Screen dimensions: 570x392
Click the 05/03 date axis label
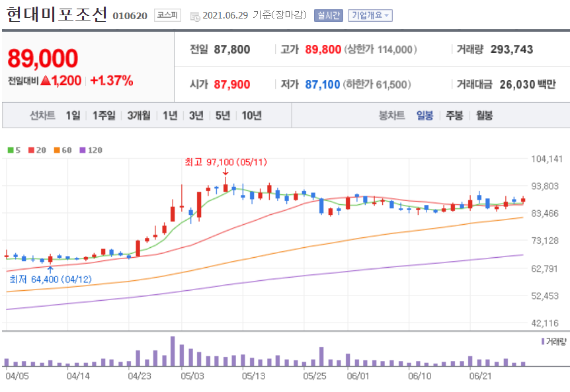[192, 376]
